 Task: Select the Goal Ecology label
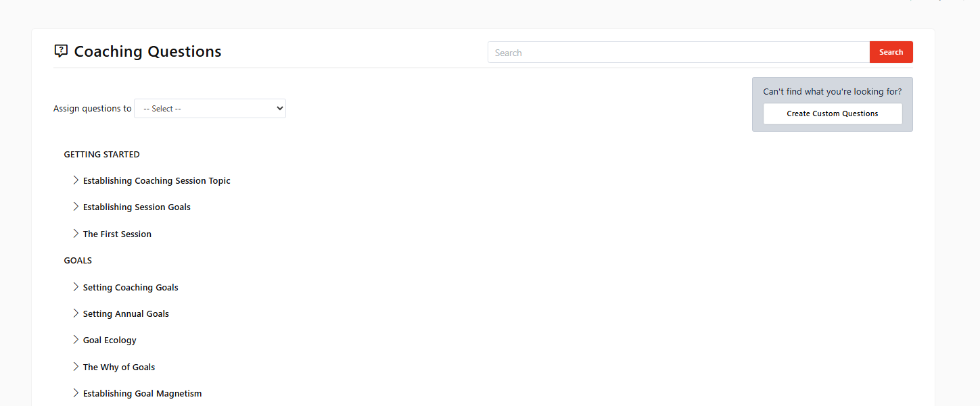click(110, 340)
